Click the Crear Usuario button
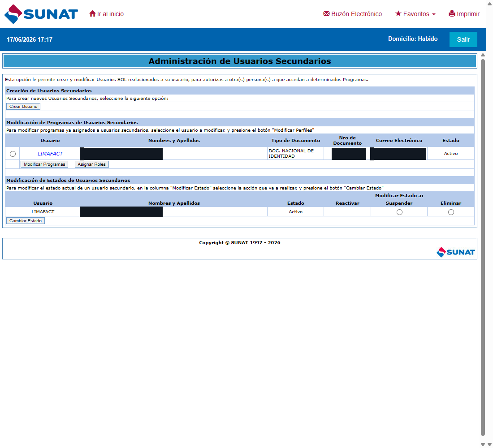493x448 pixels. click(23, 107)
